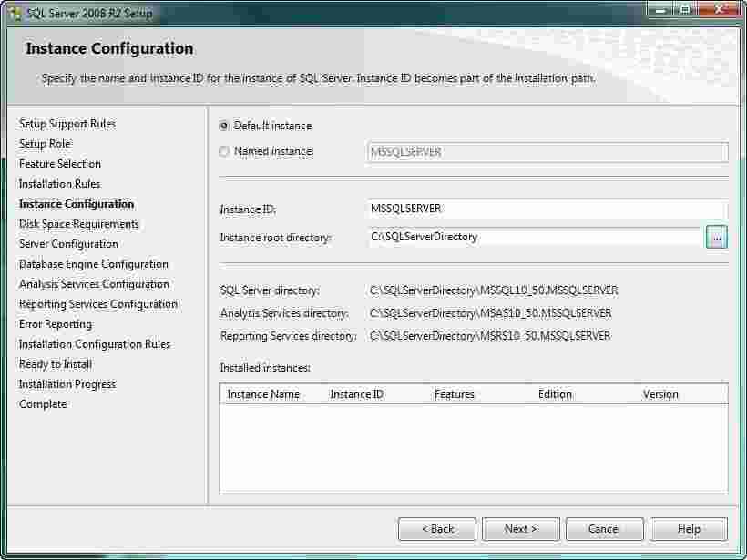Maximize the setup window
This screenshot has width=747, height=560.
point(685,10)
